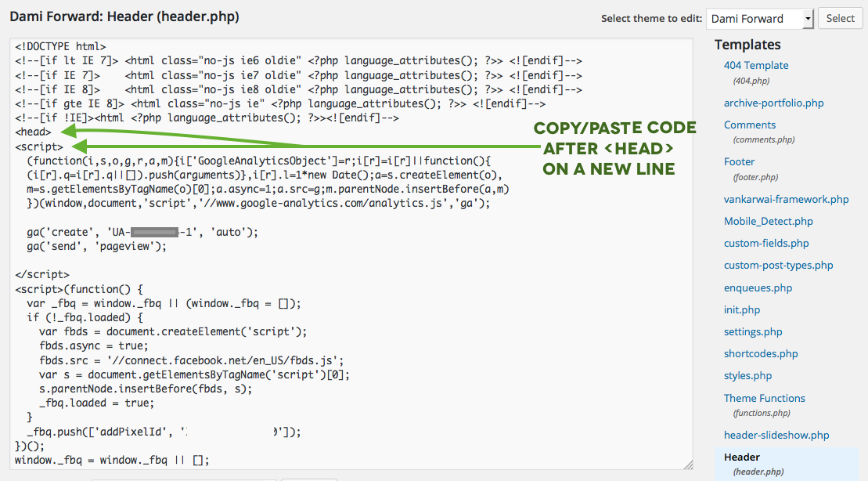The image size is (868, 481).
Task: Open the theme selection dropdown
Action: pyautogui.click(x=759, y=19)
